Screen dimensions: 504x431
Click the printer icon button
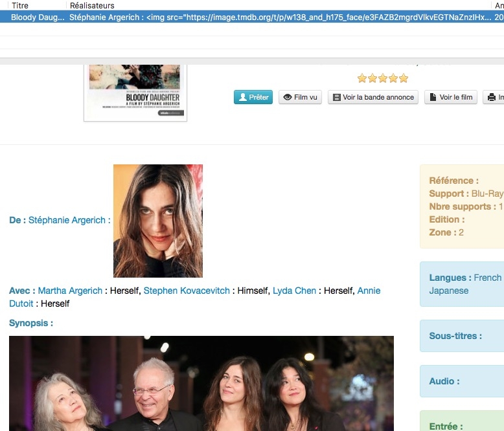493,97
